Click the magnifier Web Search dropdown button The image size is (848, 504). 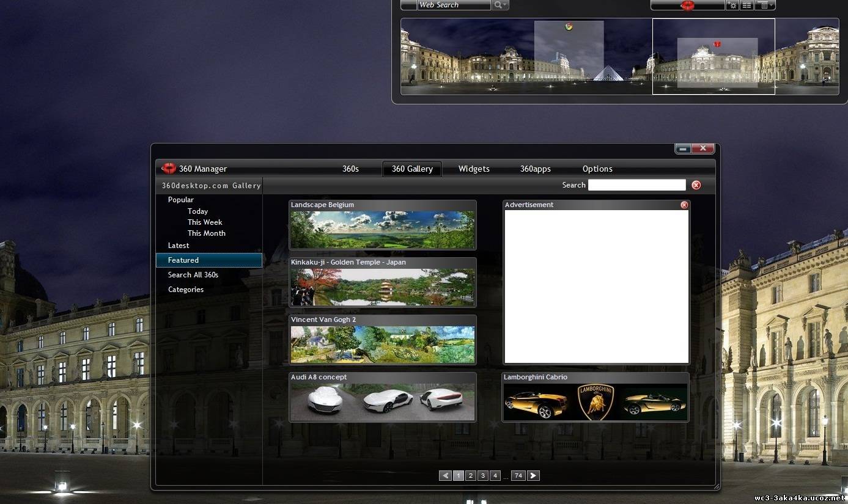(x=500, y=5)
